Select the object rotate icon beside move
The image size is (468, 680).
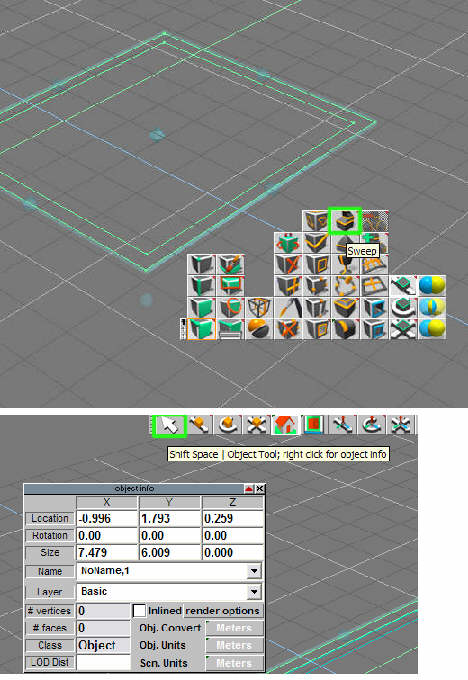(x=227, y=425)
